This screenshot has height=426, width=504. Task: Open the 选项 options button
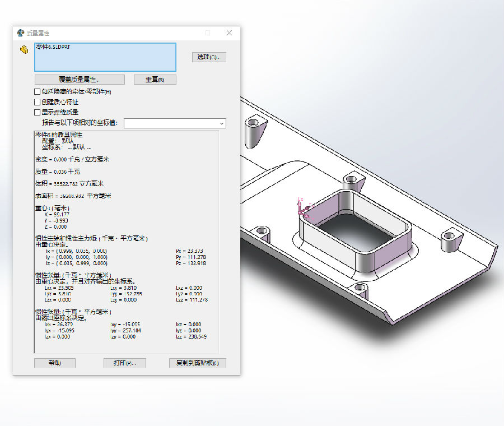pyautogui.click(x=209, y=57)
